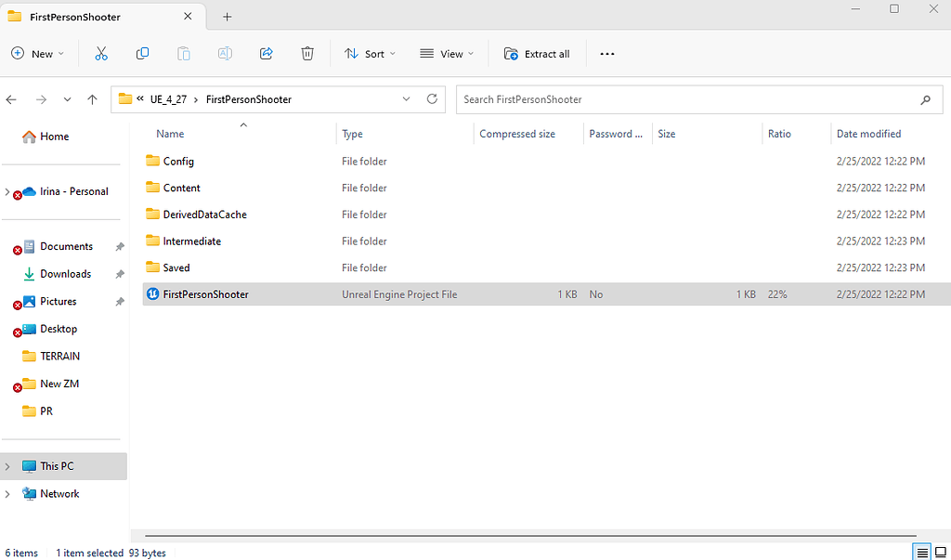
Task: Expand the This PC tree node
Action: click(x=8, y=466)
